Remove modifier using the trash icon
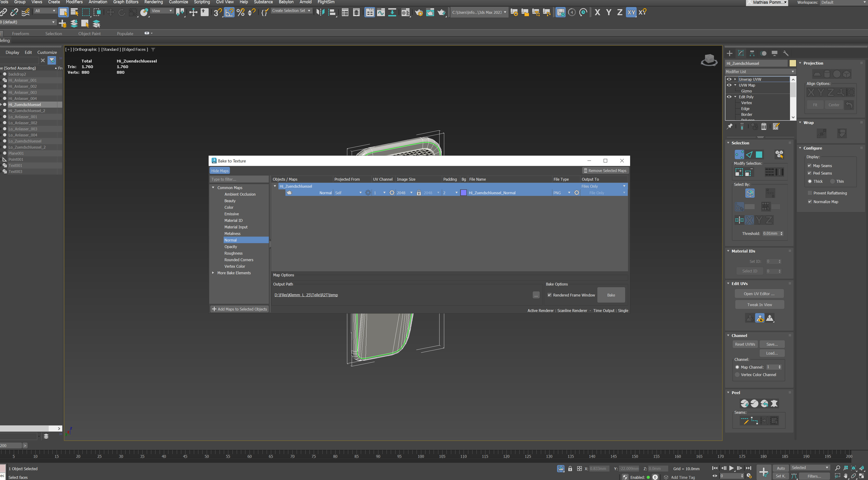This screenshot has width=868, height=480. 764,126
